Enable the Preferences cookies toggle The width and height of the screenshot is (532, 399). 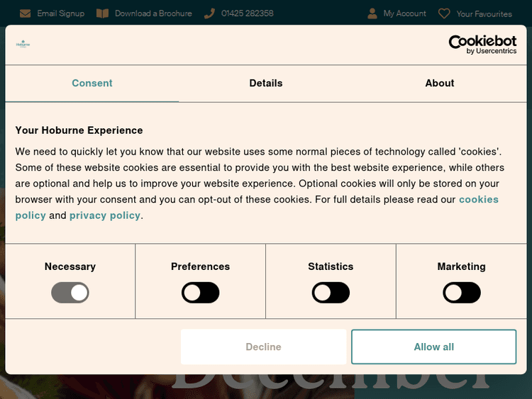coord(201,293)
